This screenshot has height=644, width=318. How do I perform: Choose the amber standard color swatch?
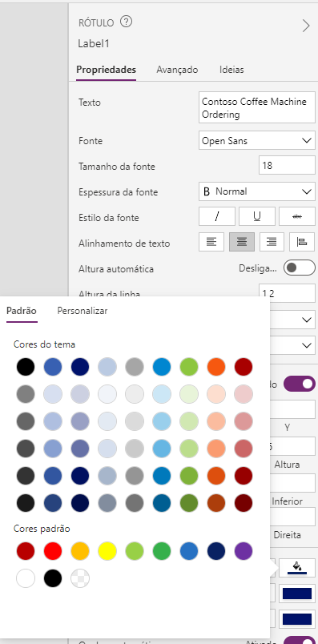click(x=80, y=551)
